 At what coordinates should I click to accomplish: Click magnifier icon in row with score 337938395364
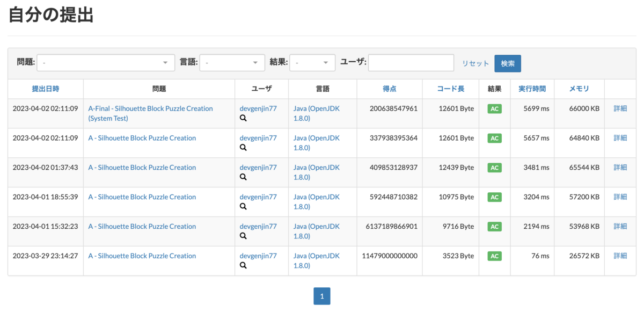(x=243, y=148)
